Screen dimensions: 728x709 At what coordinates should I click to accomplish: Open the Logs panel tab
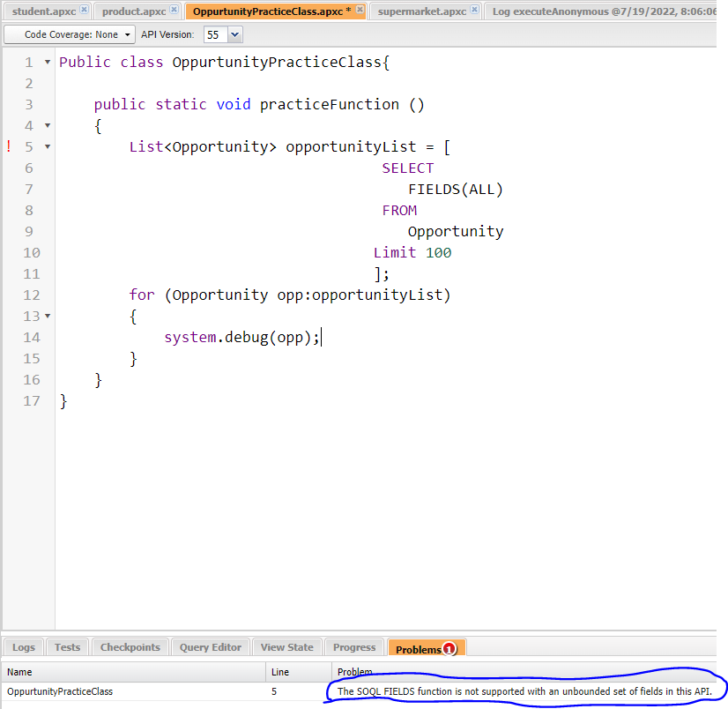tap(24, 647)
